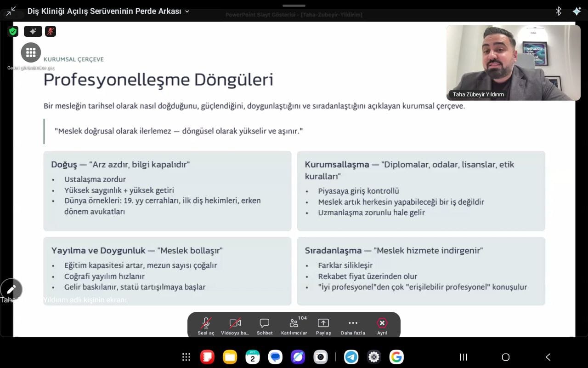Tap the red muted microphone indicator
588x368 pixels.
pos(51,31)
